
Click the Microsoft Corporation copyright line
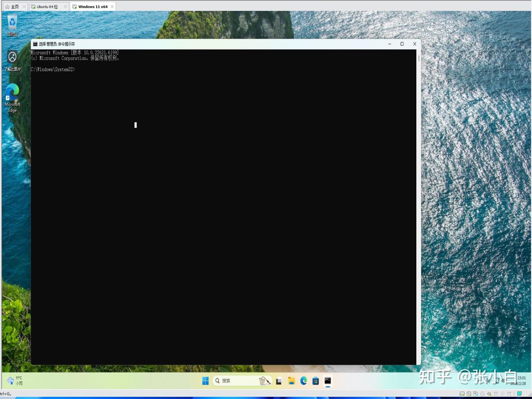tap(75, 58)
